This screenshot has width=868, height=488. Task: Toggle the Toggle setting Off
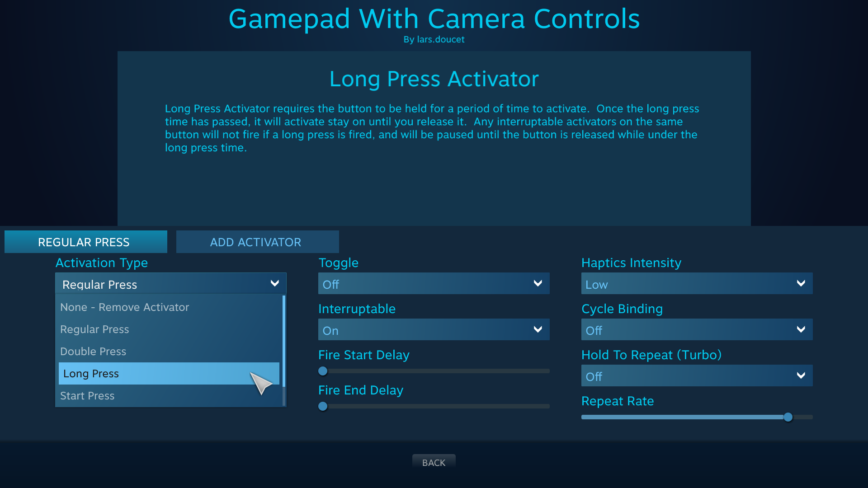[434, 284]
